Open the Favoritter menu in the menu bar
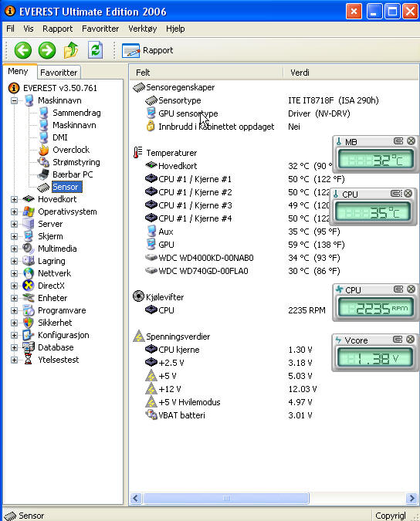Image resolution: width=420 pixels, height=521 pixels. tap(100, 29)
